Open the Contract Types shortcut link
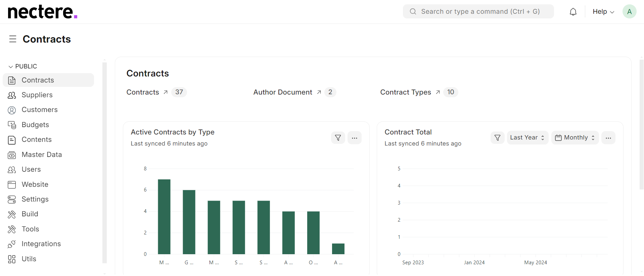 (x=406, y=92)
